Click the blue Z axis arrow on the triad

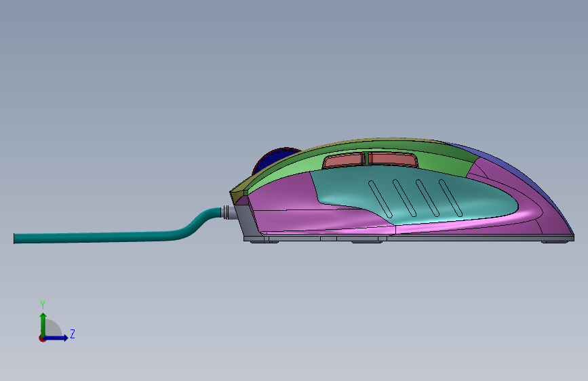tap(56, 338)
